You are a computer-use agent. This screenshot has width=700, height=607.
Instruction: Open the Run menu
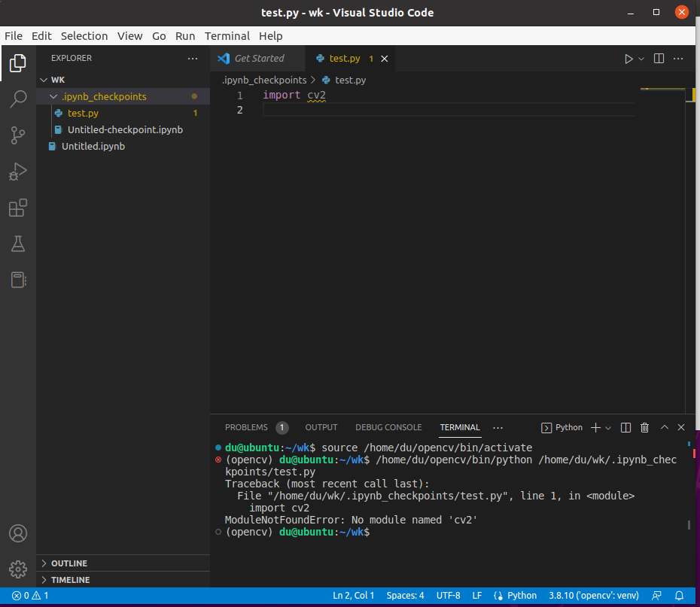click(185, 36)
